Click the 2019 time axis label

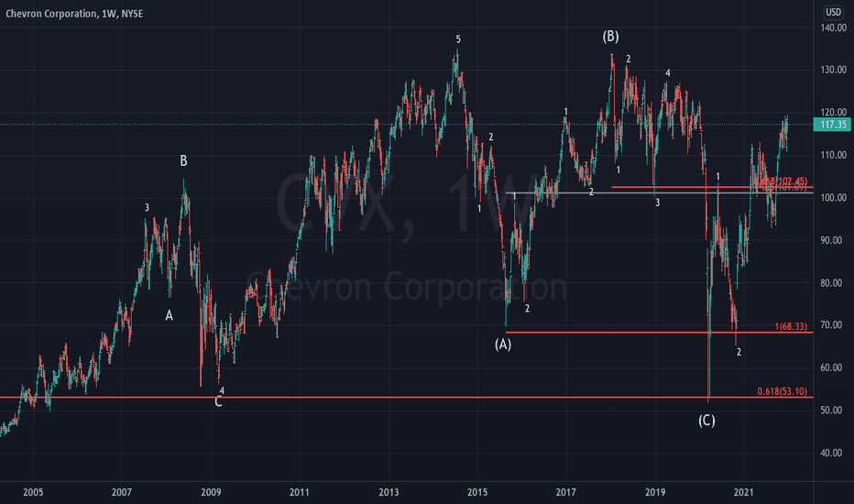coord(655,493)
